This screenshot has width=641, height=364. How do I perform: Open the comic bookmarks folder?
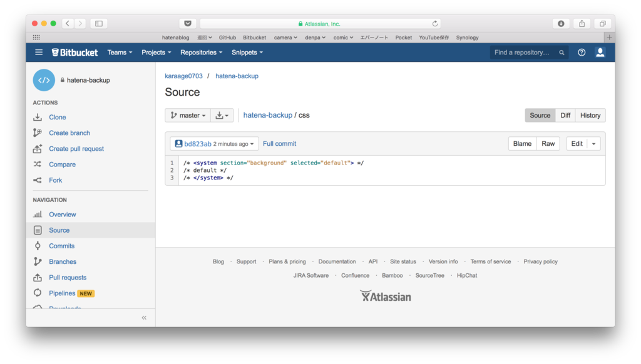(x=343, y=38)
